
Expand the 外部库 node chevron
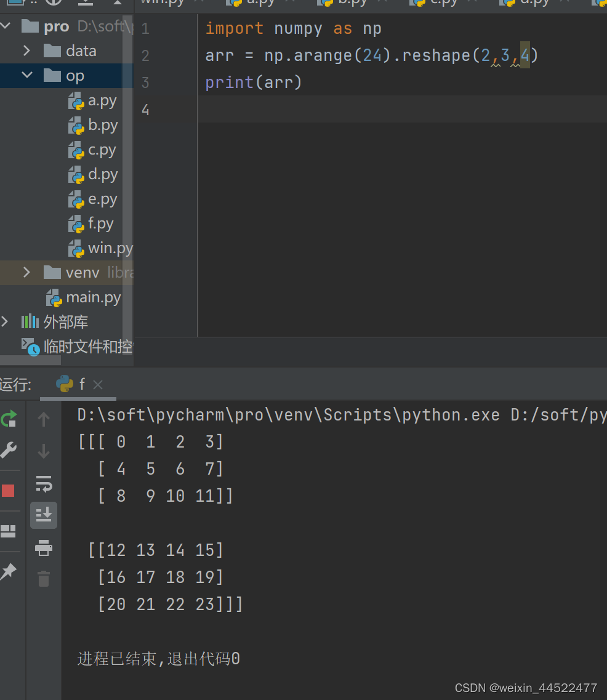(5, 321)
